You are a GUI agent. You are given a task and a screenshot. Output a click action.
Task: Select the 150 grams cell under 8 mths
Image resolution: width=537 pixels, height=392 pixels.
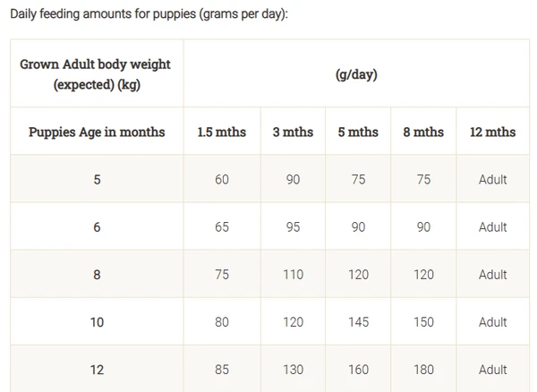pyautogui.click(x=423, y=322)
